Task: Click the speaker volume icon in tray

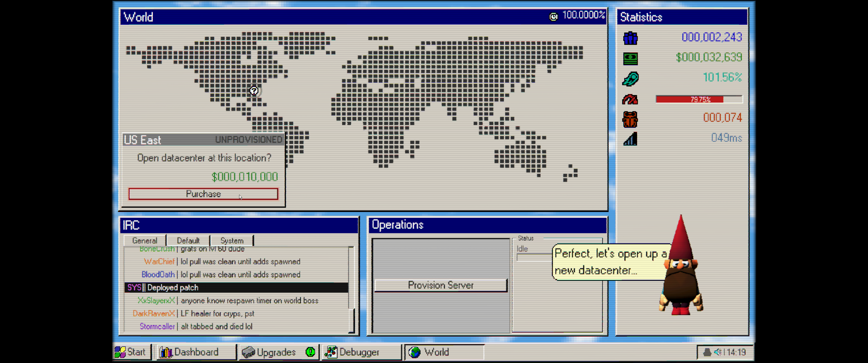Action: (717, 352)
